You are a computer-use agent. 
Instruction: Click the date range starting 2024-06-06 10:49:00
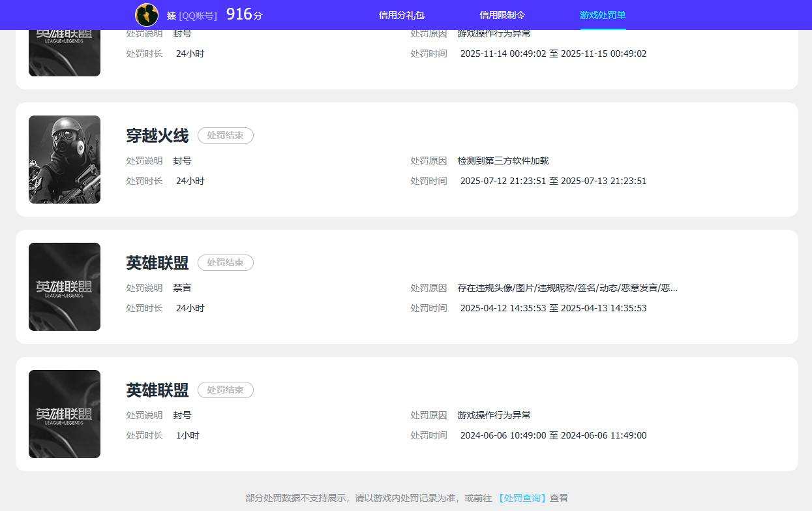tap(554, 435)
